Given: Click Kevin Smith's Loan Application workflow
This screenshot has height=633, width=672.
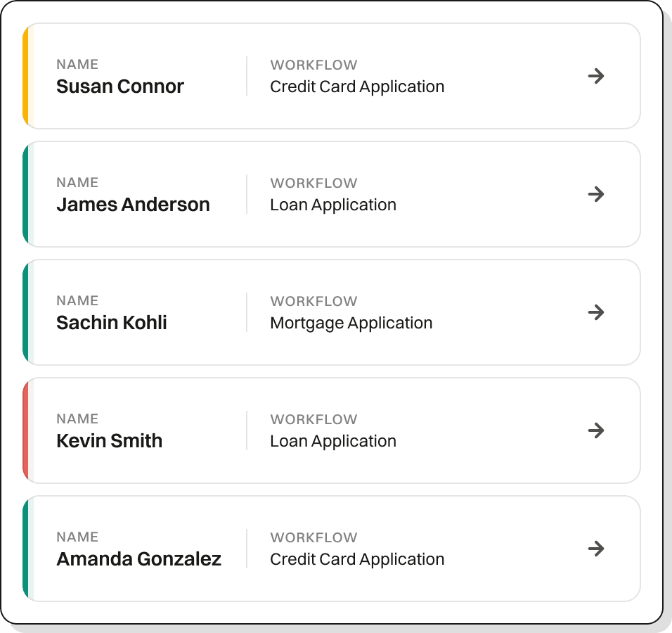Looking at the screenshot, I should tap(333, 441).
